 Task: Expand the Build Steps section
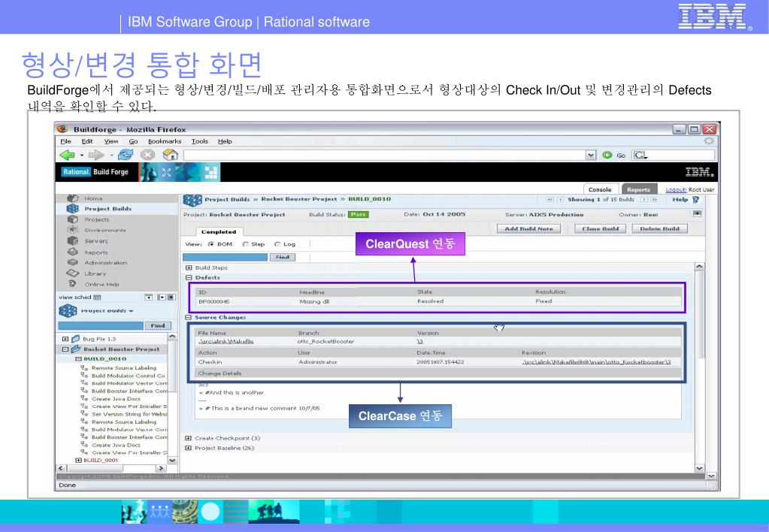[189, 268]
